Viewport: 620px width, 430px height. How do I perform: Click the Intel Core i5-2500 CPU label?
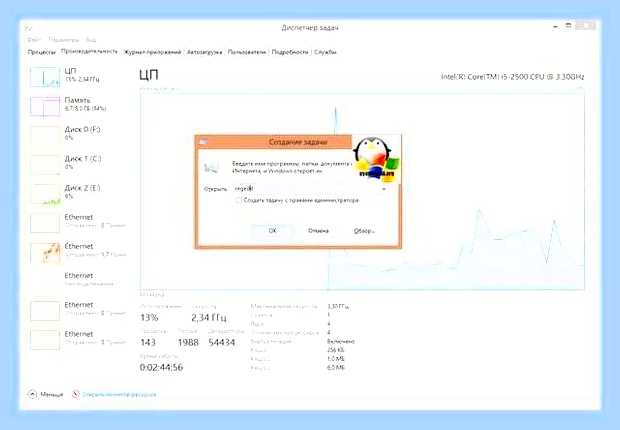point(512,77)
